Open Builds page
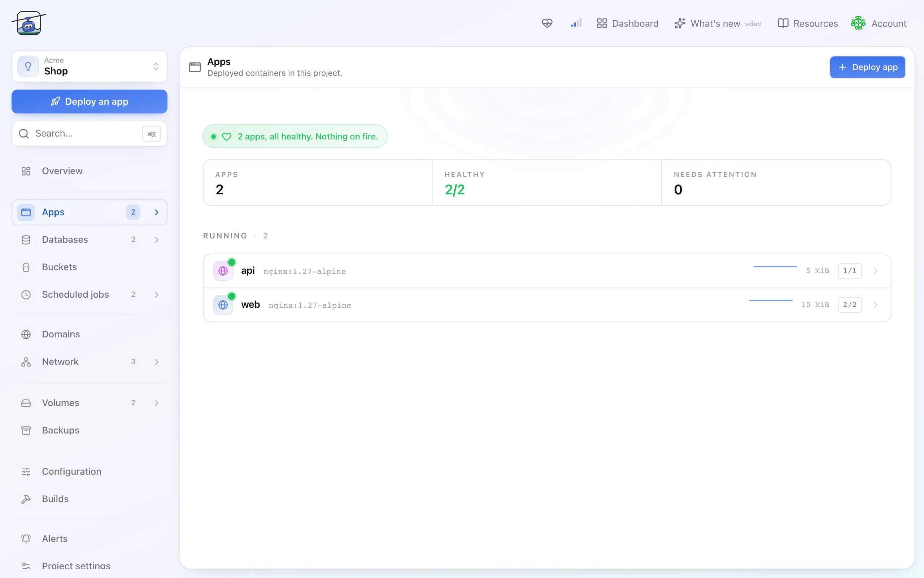This screenshot has width=924, height=578. (x=90, y=499)
